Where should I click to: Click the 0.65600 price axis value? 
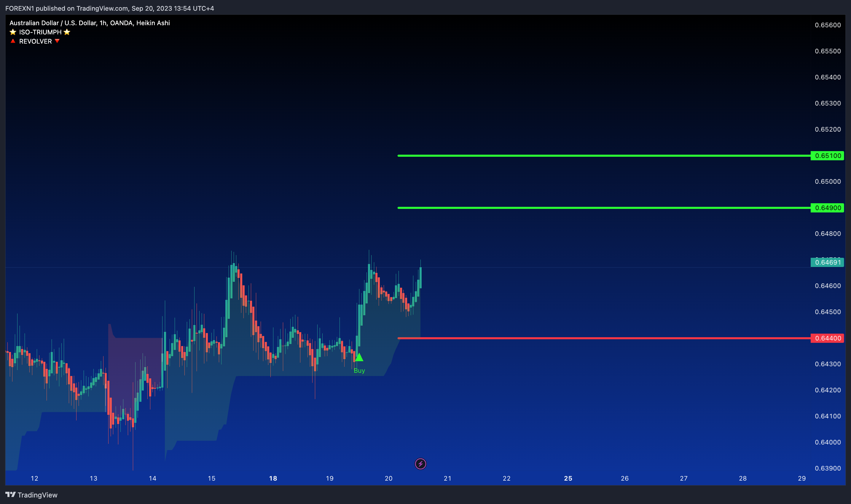(828, 25)
